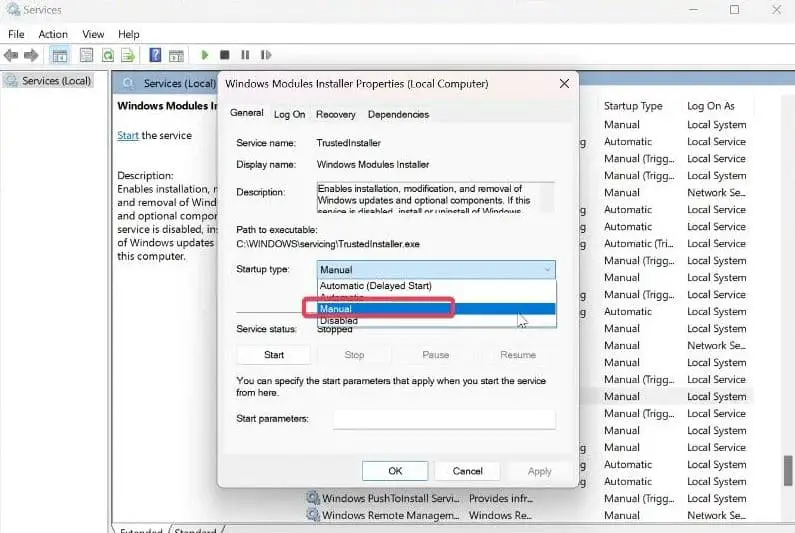Click the Services (Local) pane header
Screen dimensions: 795x533
[179, 83]
